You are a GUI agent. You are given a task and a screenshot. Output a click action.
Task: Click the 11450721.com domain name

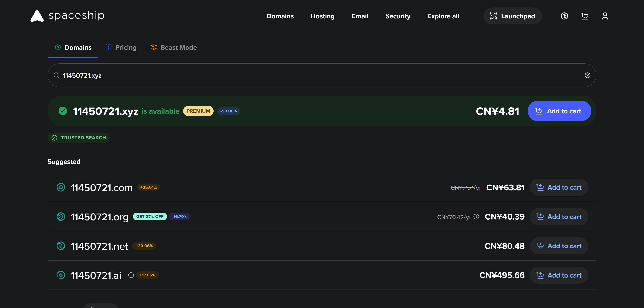(x=101, y=188)
